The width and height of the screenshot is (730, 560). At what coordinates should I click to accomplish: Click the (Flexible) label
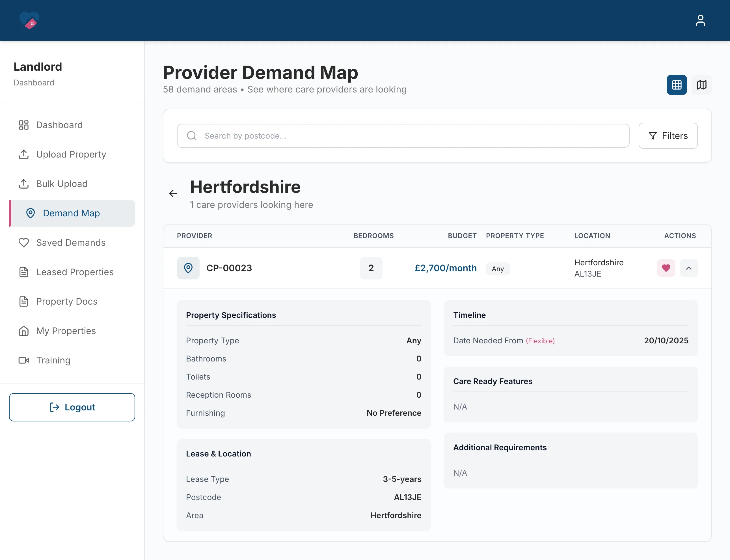tap(540, 341)
